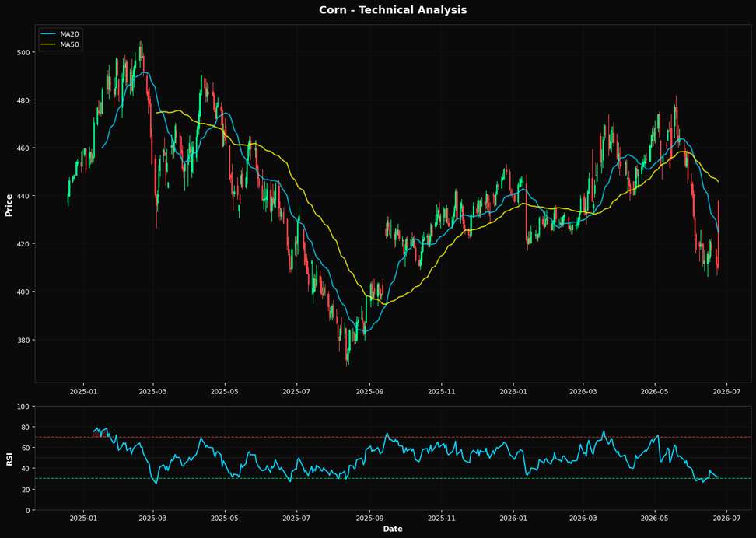The height and width of the screenshot is (538, 756).
Task: Click the 2026-03 label under the price chart
Action: [583, 392]
